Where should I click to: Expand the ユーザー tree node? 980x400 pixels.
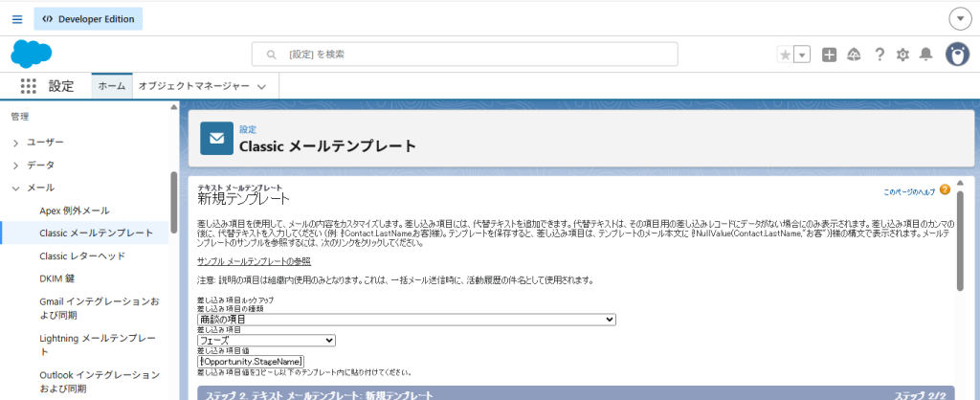(x=16, y=144)
